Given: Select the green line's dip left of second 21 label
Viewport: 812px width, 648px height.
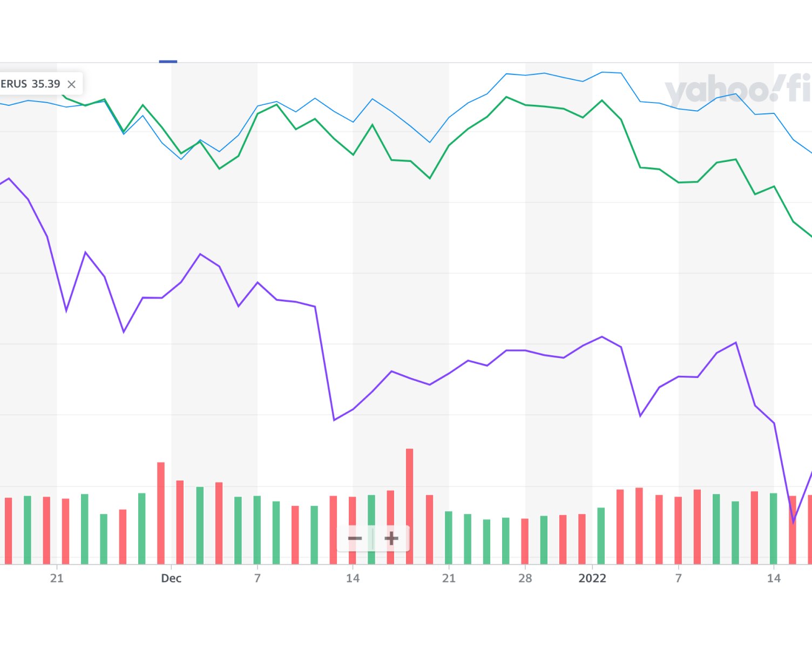Looking at the screenshot, I should (x=430, y=178).
